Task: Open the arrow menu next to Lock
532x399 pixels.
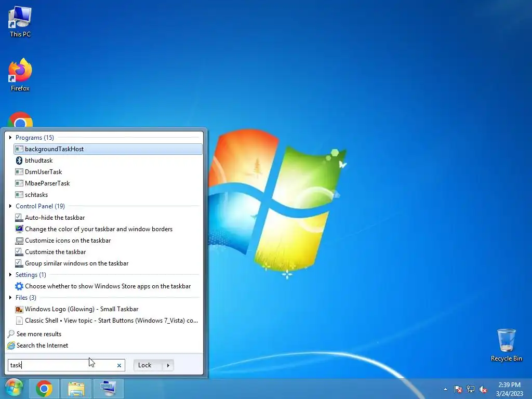Action: coord(168,365)
